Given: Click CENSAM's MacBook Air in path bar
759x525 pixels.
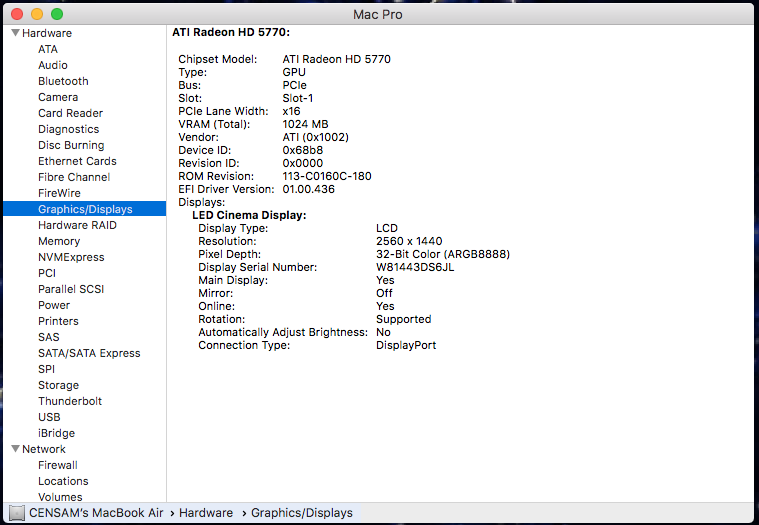Looking at the screenshot, I should click(x=96, y=513).
